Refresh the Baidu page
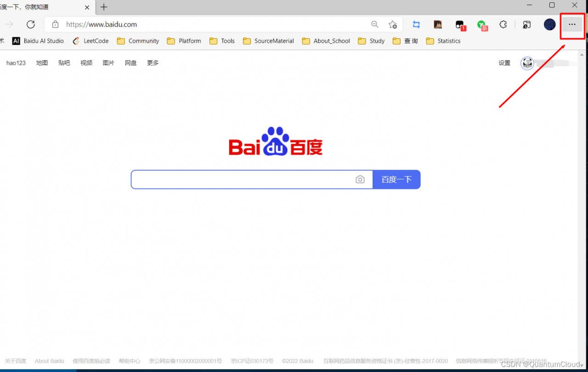Viewport: 588px width, 372px height. [x=31, y=24]
